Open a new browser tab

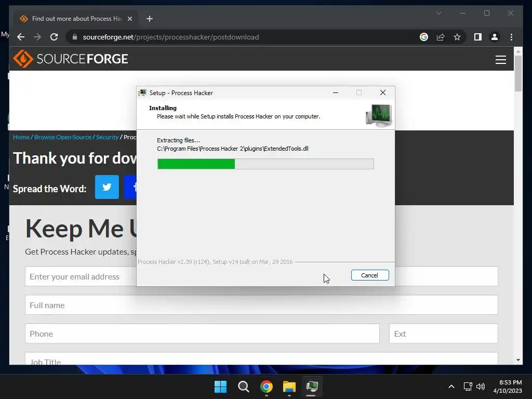(150, 19)
